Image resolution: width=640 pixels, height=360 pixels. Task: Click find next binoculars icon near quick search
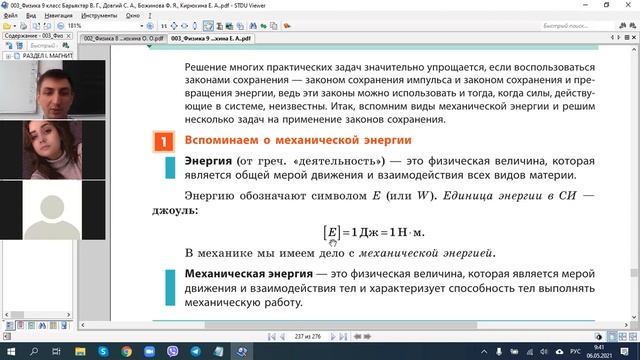(x=632, y=26)
